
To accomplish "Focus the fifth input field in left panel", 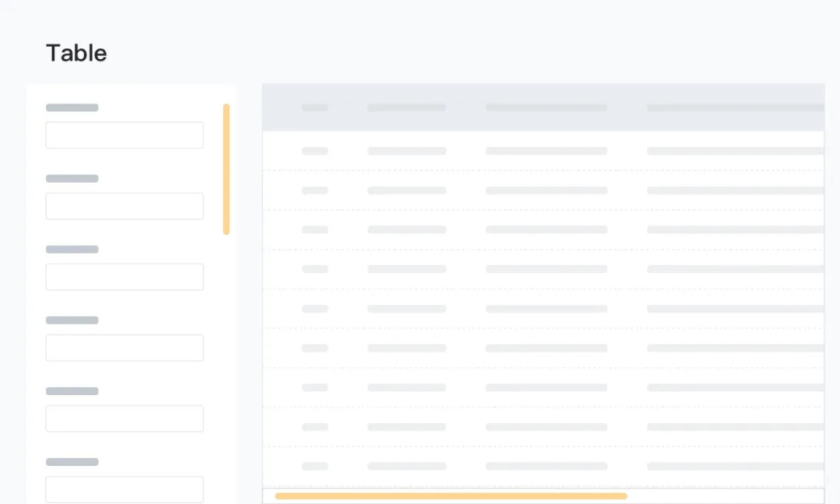I will click(124, 418).
